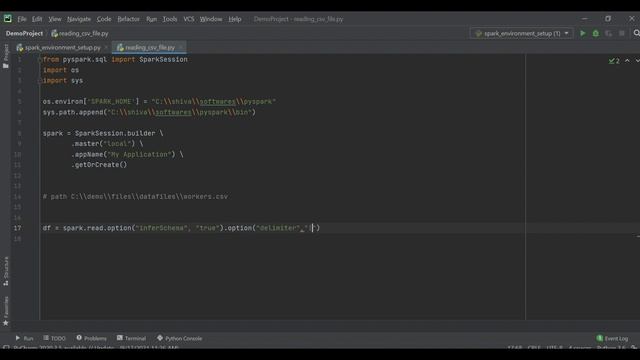The width and height of the screenshot is (640, 360).
Task: Open the Favorites star tool window
Action: pyautogui.click(x=6, y=311)
